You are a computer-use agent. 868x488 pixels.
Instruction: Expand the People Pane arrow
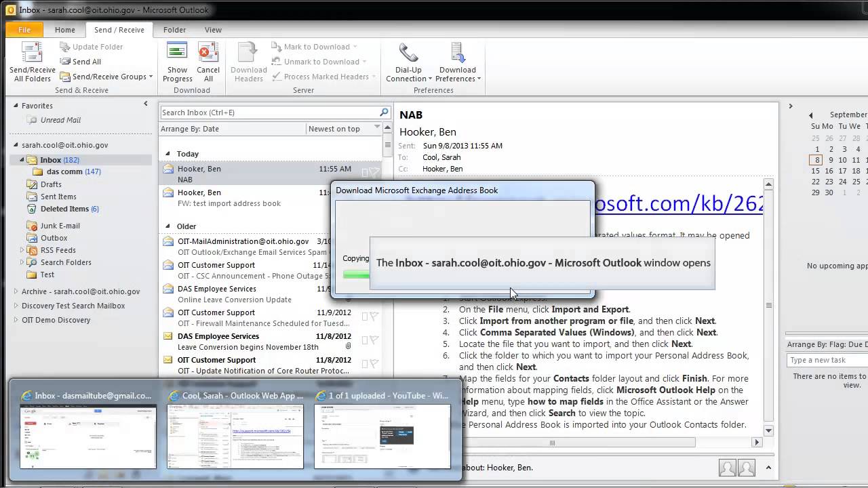pyautogui.click(x=768, y=468)
